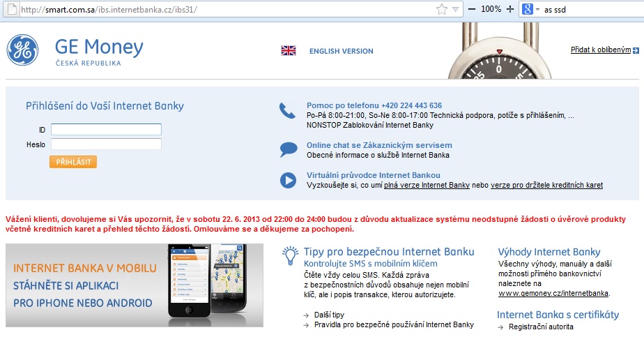Open the Google search engine dropdown
This screenshot has height=337, width=644.
(530, 9)
